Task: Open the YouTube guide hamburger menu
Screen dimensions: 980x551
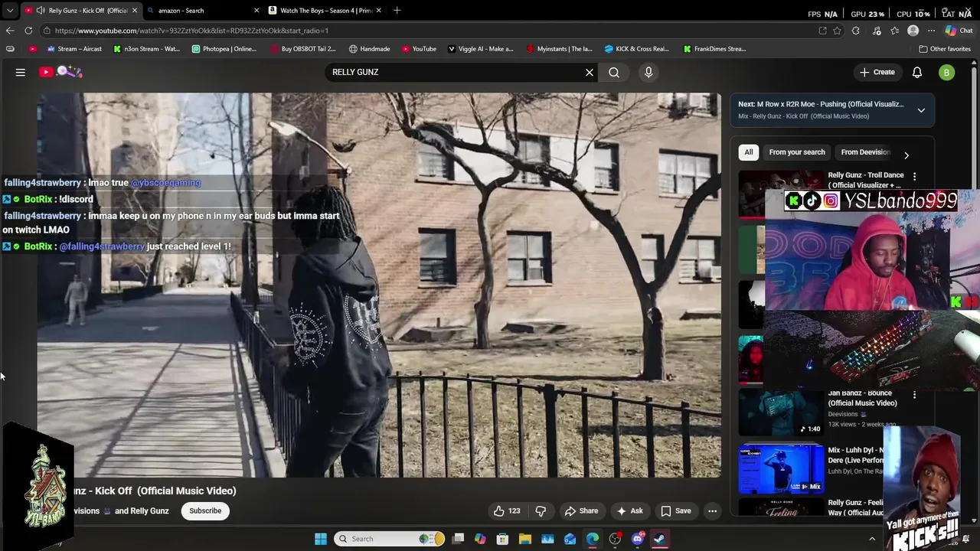Action: [x=21, y=72]
